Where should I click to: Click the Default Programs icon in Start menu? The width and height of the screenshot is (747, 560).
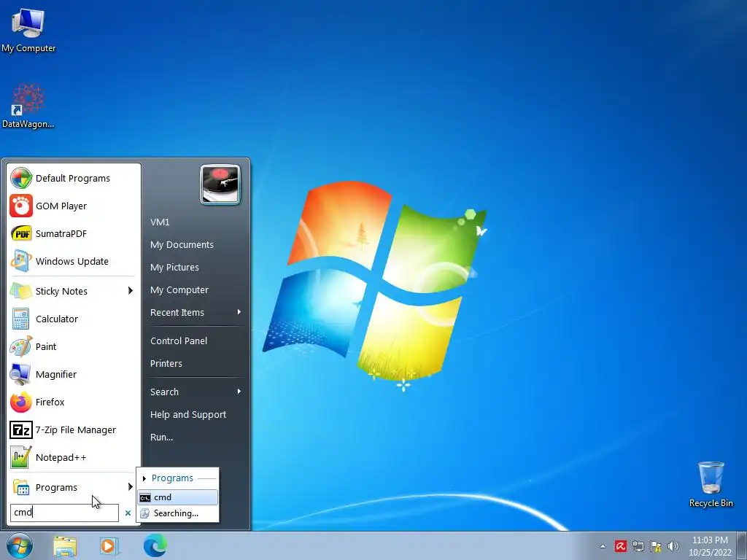(x=21, y=178)
